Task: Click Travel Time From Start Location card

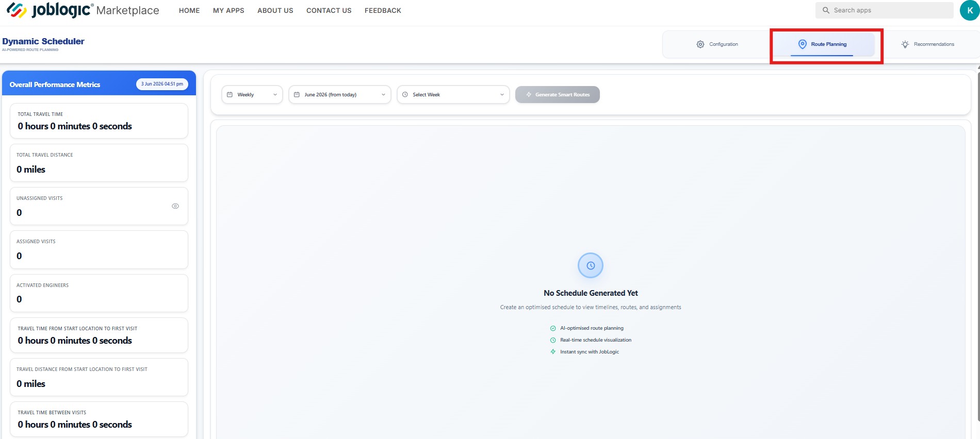Action: point(99,335)
